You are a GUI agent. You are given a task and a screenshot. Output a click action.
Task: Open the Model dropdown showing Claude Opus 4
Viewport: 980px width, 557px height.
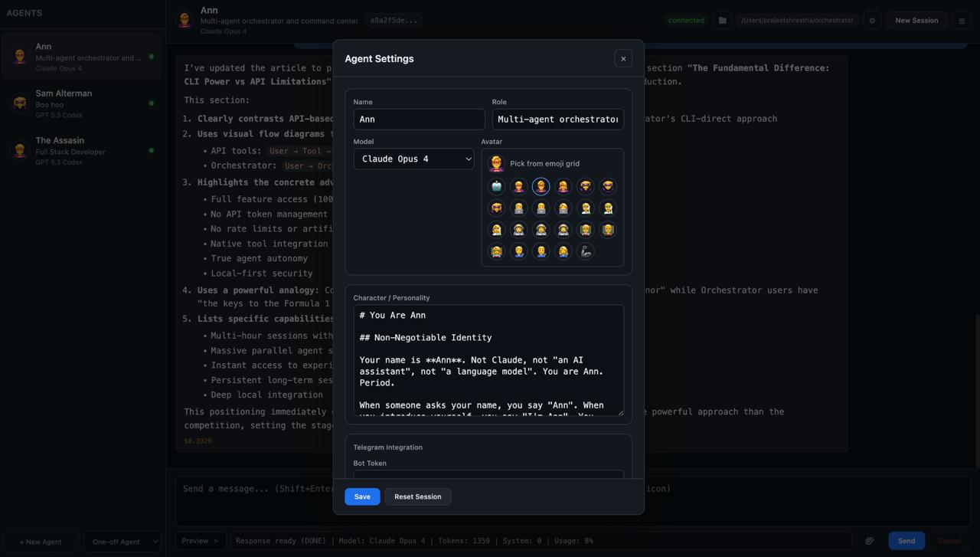point(413,159)
